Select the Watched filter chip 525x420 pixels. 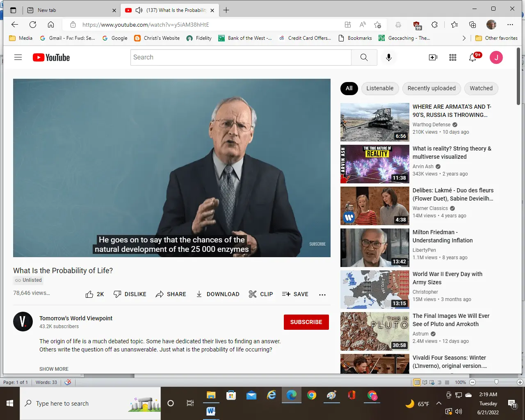coord(481,88)
